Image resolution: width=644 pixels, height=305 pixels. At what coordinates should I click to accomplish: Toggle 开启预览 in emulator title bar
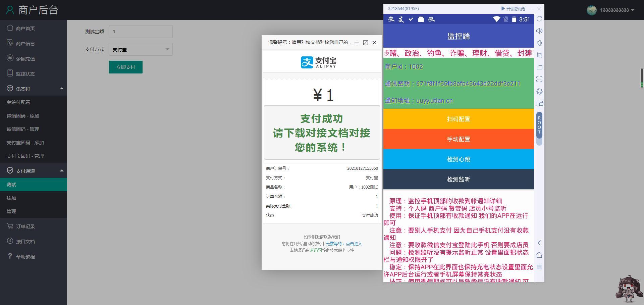click(513, 9)
